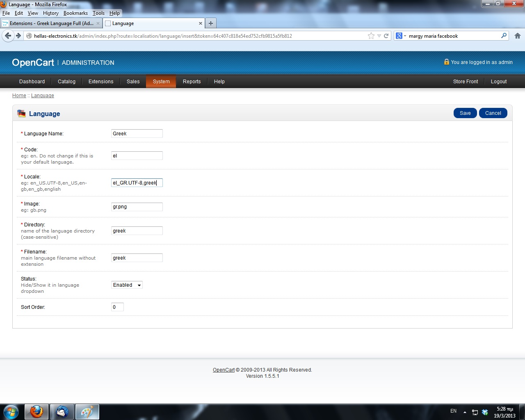Open the Sales admin menu
The width and height of the screenshot is (525, 420).
(133, 82)
